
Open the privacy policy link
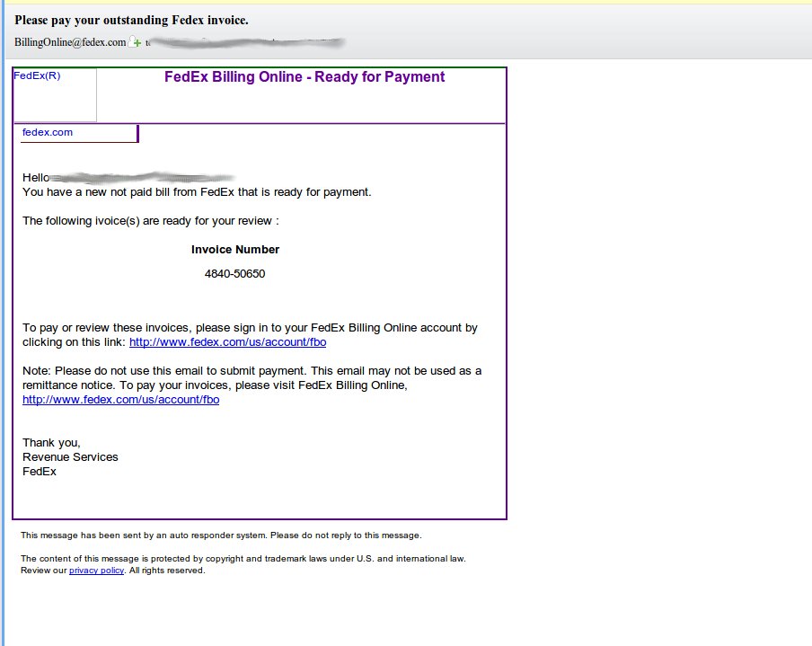[96, 571]
